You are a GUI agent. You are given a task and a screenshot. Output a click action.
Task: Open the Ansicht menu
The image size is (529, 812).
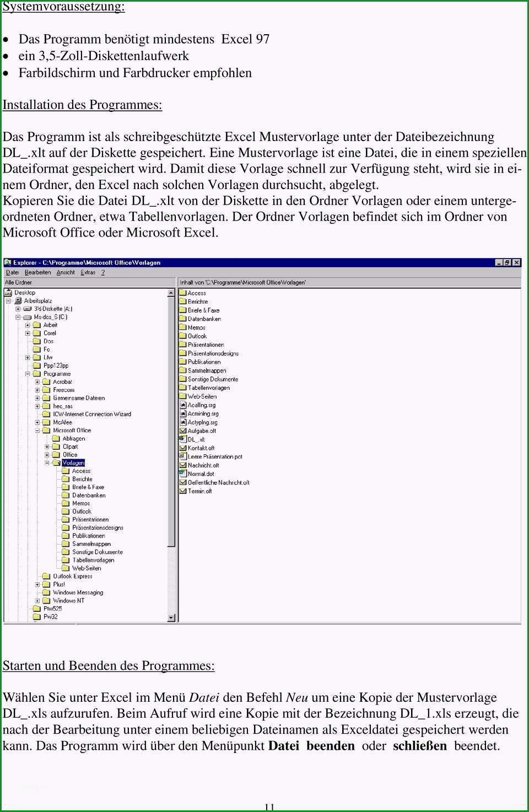[66, 272]
